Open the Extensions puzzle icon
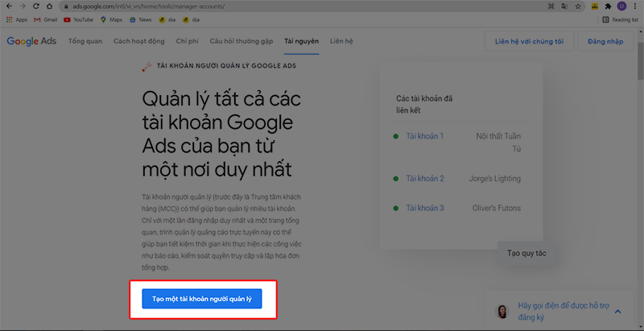644x331 pixels. coord(607,6)
